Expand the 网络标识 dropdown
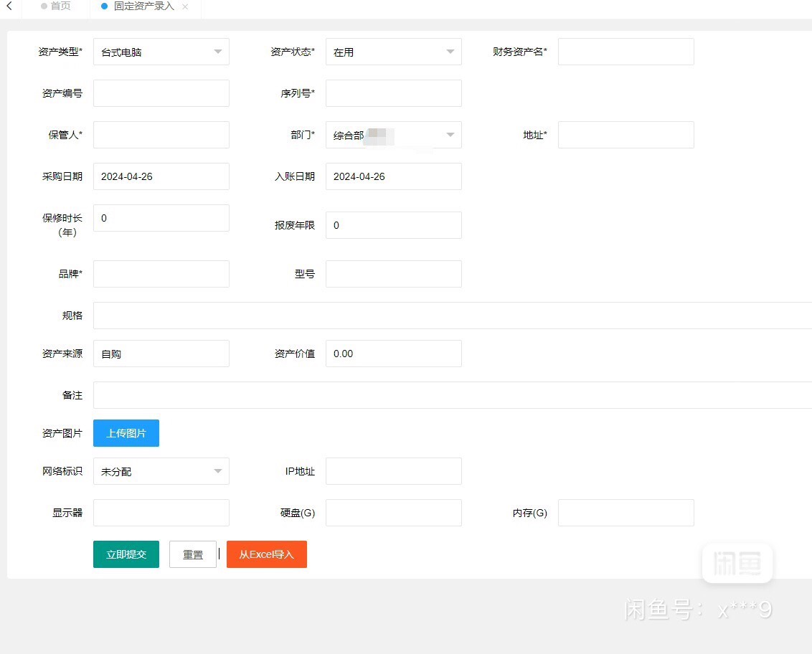The width and height of the screenshot is (812, 654). click(x=161, y=471)
